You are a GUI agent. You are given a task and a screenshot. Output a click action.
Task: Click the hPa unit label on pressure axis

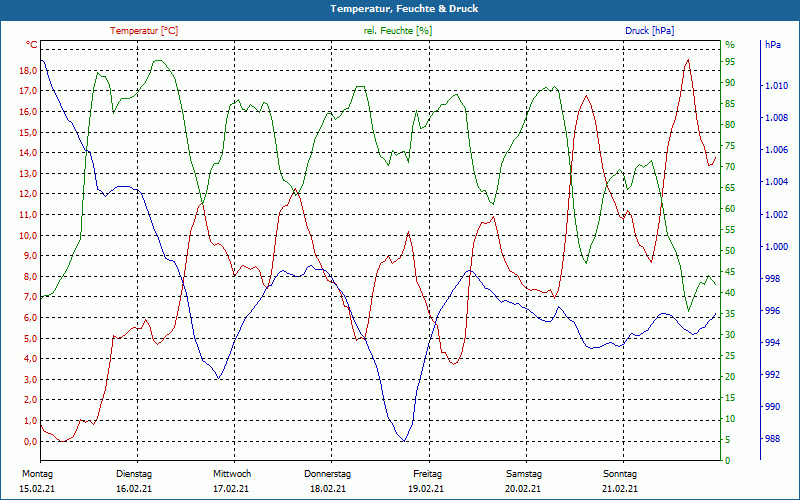772,45
